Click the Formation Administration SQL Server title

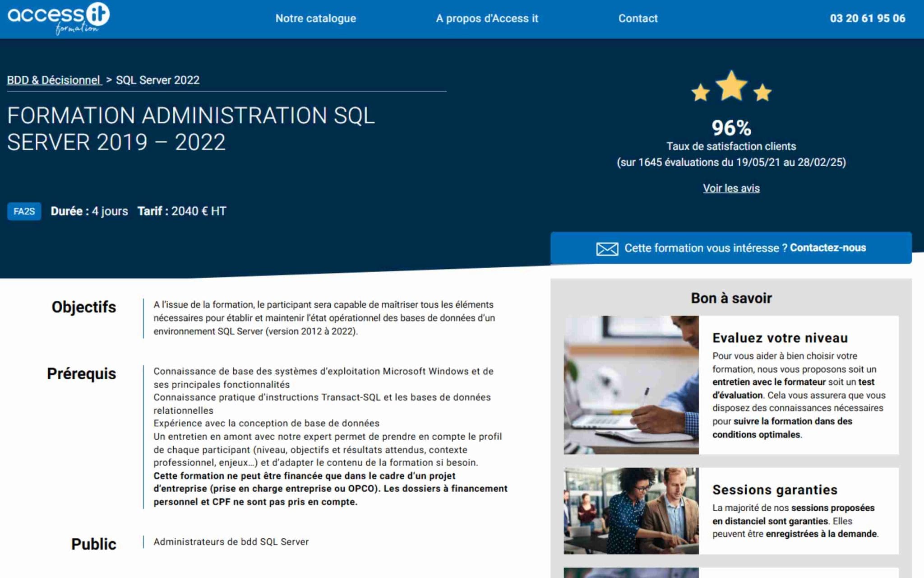(x=191, y=129)
